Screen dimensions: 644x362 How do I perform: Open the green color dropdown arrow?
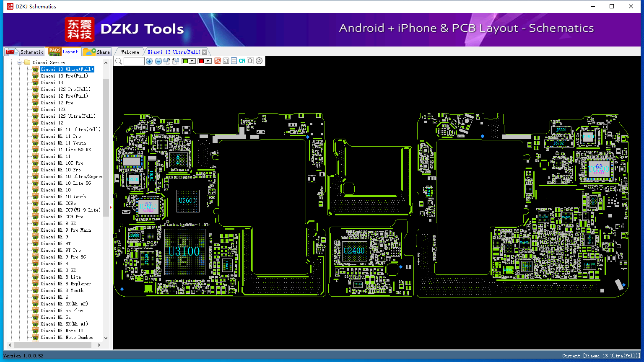[x=192, y=61]
